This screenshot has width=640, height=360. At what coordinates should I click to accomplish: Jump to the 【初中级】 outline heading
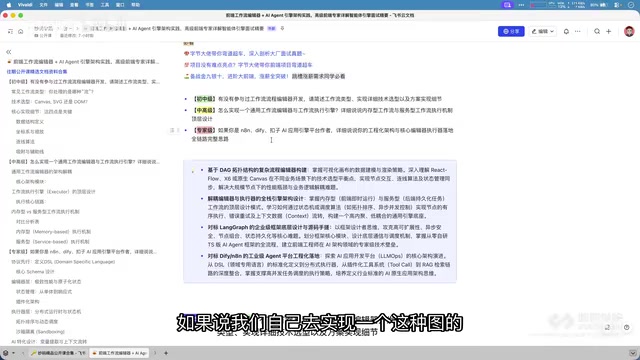tap(84, 82)
